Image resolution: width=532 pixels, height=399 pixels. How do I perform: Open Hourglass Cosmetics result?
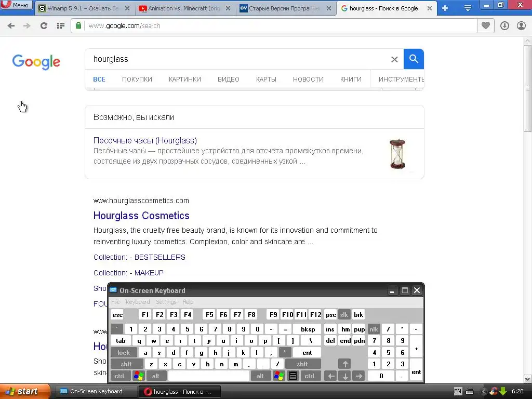[x=141, y=216]
